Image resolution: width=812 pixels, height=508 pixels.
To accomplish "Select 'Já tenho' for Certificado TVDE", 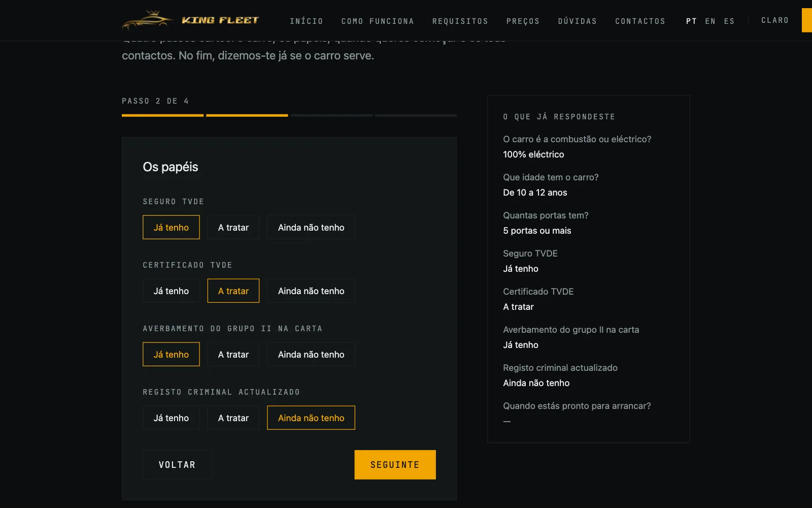I will (171, 291).
